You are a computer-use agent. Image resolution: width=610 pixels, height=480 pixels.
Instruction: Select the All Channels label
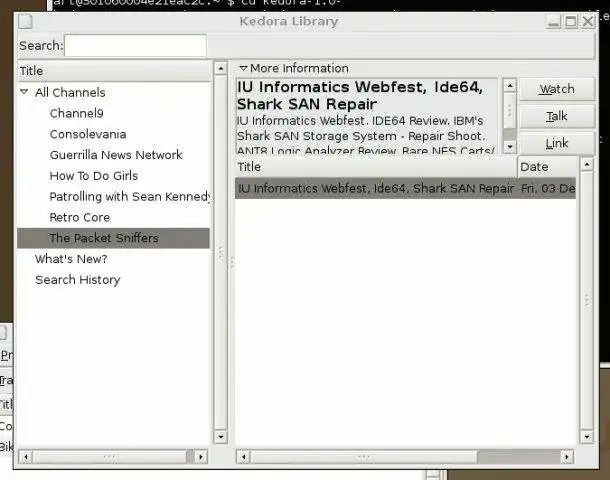[70, 93]
